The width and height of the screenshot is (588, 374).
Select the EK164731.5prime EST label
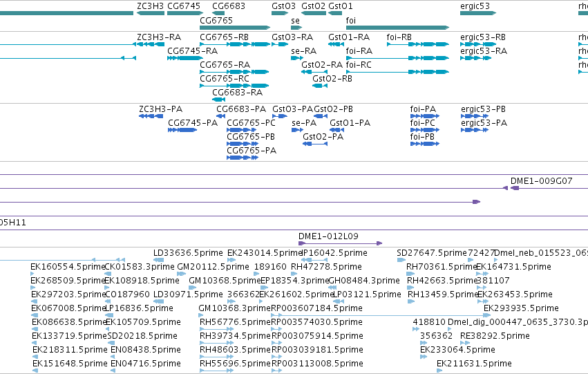pos(514,267)
